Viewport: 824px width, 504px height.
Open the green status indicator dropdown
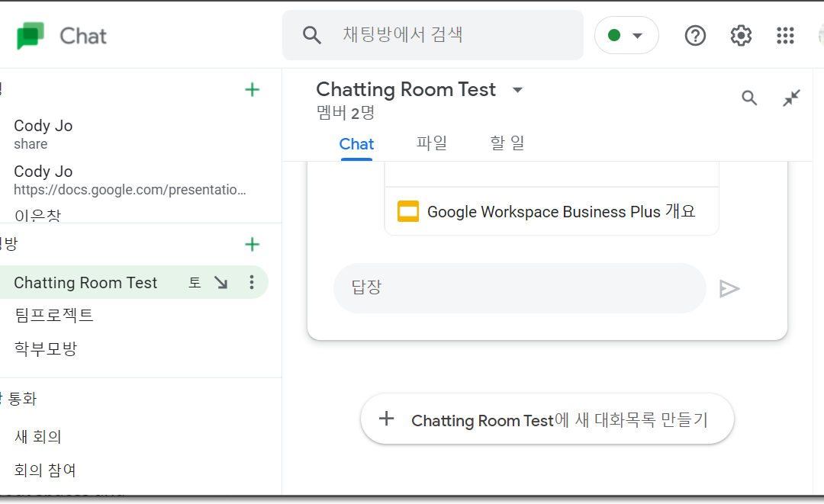(626, 35)
